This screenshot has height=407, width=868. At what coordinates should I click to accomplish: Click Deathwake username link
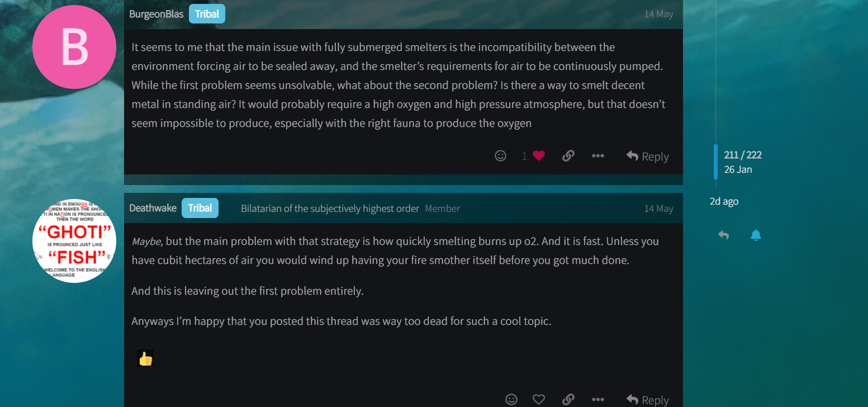153,208
